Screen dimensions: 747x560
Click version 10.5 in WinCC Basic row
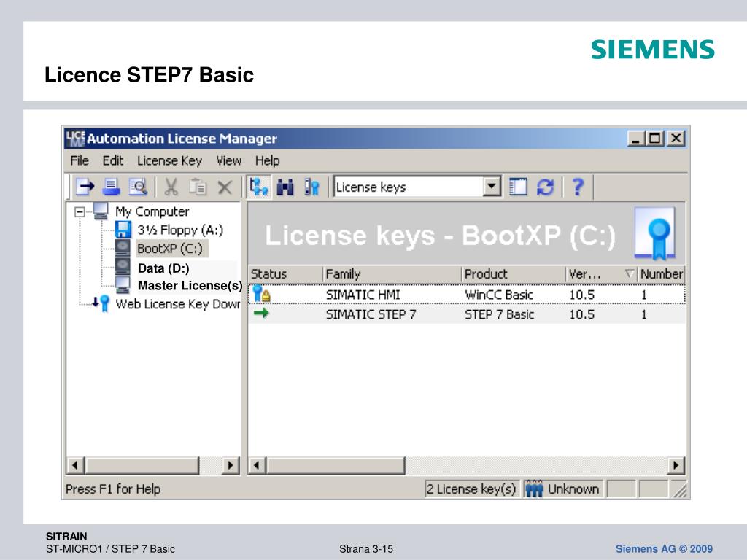coord(582,295)
